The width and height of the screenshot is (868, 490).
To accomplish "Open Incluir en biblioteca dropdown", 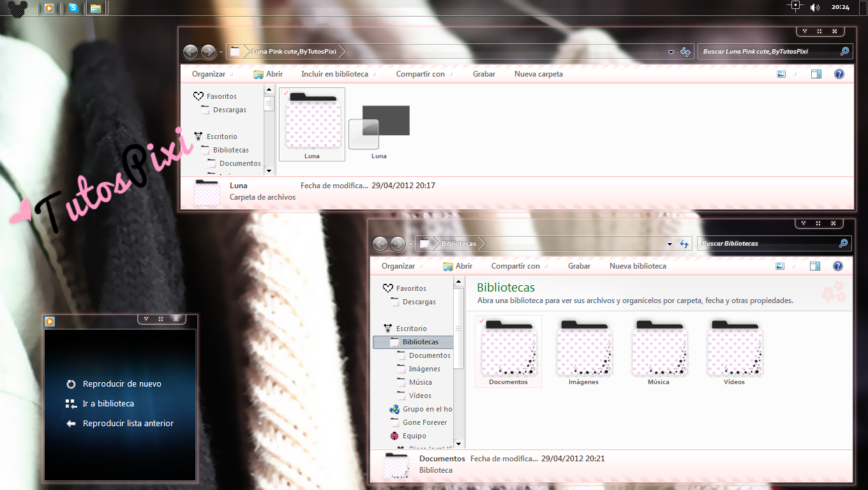I will (339, 74).
